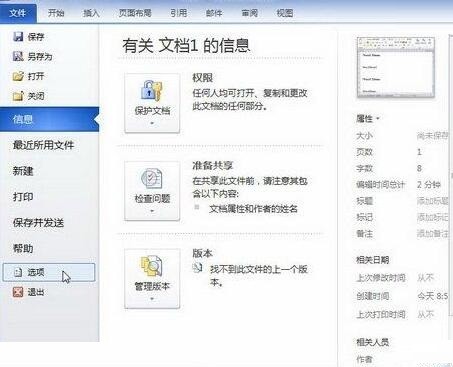Click the editing time value 2 分钟
453x367 pixels.
click(429, 184)
